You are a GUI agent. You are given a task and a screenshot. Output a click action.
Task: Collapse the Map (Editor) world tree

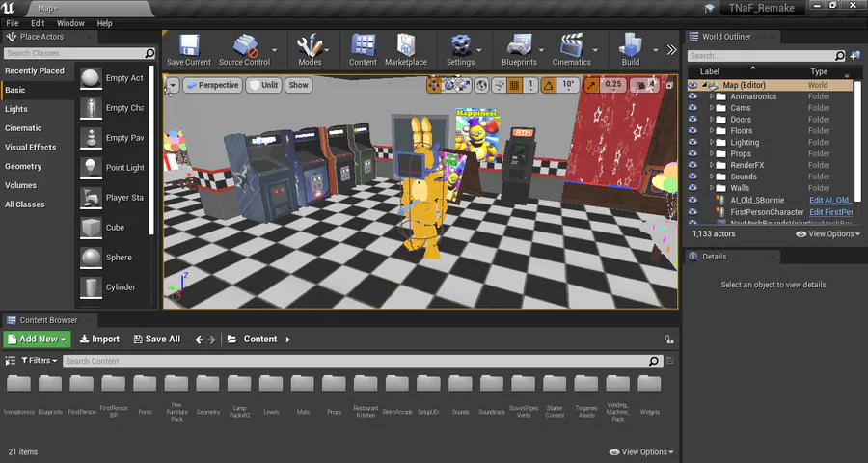pyautogui.click(x=705, y=85)
